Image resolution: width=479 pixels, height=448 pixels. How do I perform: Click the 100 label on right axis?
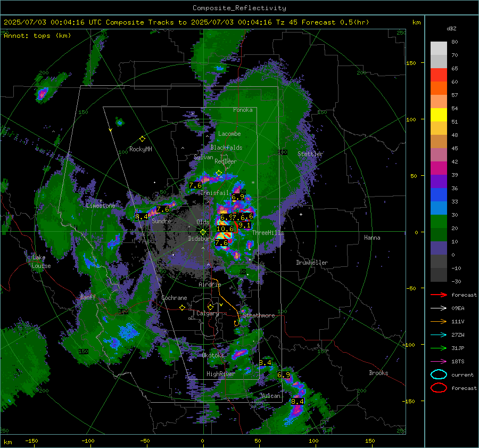(x=411, y=119)
